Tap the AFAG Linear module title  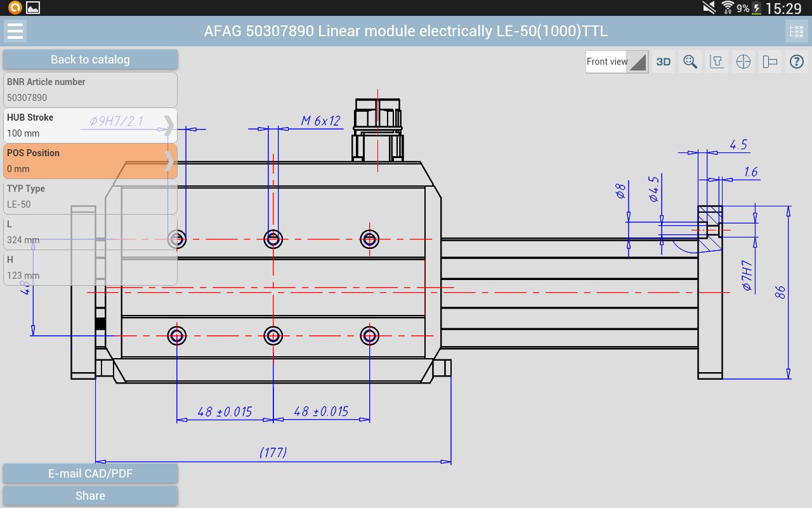[x=406, y=30]
